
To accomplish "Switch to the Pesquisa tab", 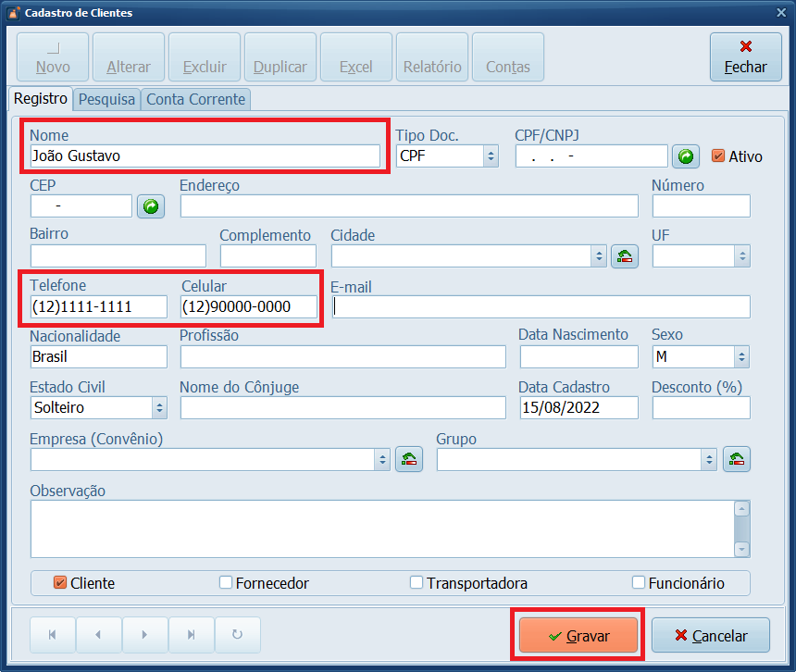I will [106, 99].
